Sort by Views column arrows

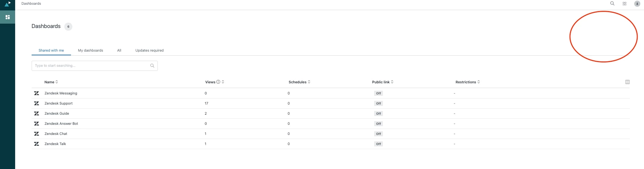(x=223, y=82)
